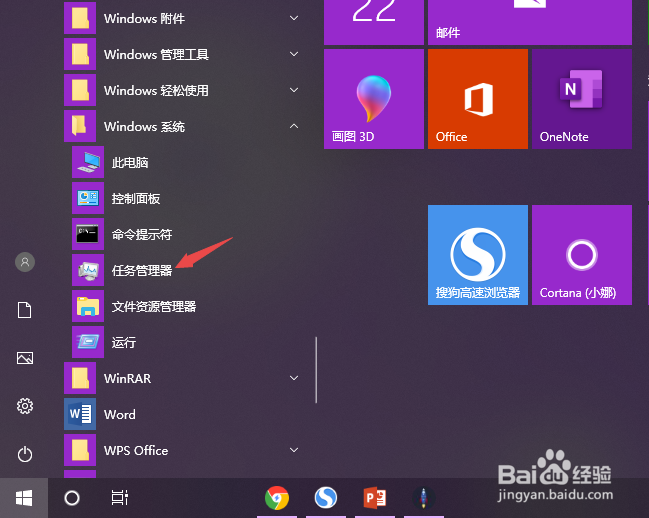The image size is (649, 518).
Task: Collapse Windows 系统 folder chevron
Action: pyautogui.click(x=294, y=126)
